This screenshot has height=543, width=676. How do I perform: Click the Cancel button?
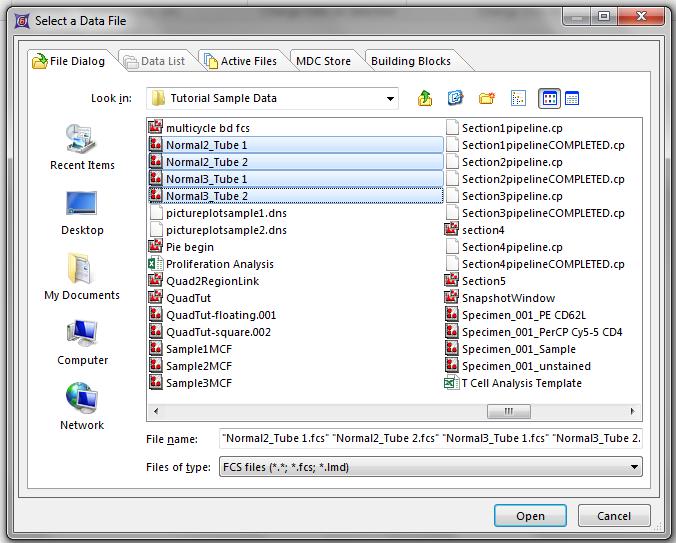(614, 516)
